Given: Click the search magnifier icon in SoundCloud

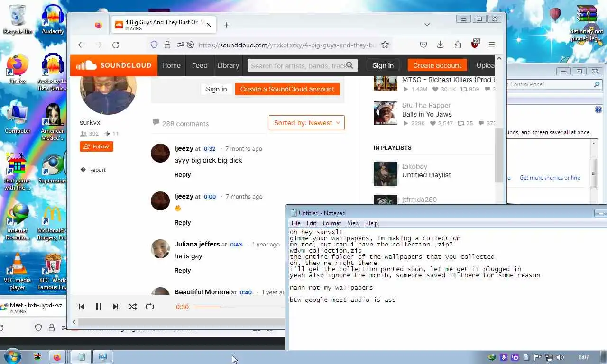Looking at the screenshot, I should pyautogui.click(x=350, y=65).
